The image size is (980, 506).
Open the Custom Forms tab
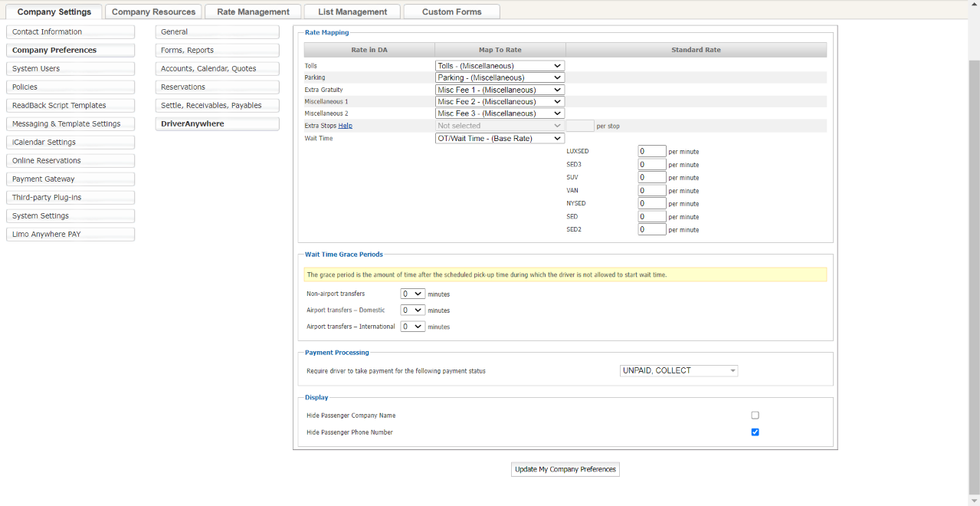pyautogui.click(x=451, y=11)
